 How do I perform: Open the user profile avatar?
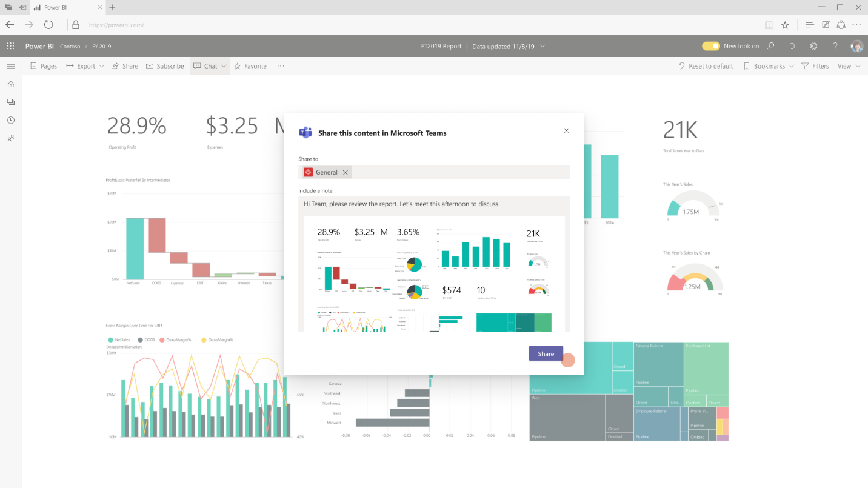click(856, 46)
